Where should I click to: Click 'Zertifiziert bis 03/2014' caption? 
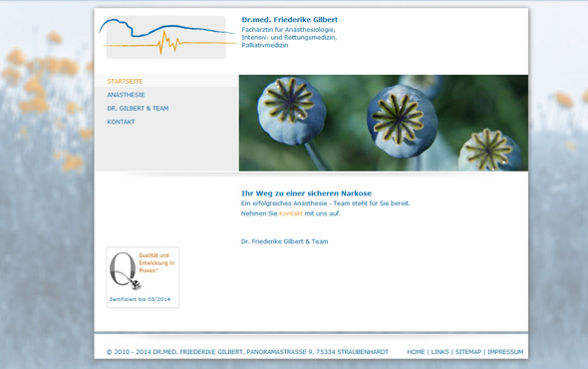[140, 299]
